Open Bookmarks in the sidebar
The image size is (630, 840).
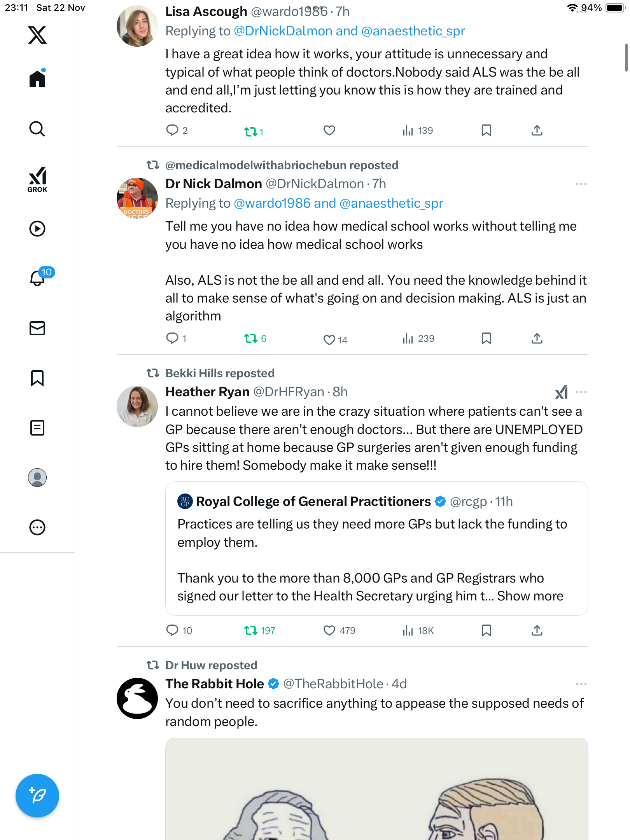click(37, 378)
